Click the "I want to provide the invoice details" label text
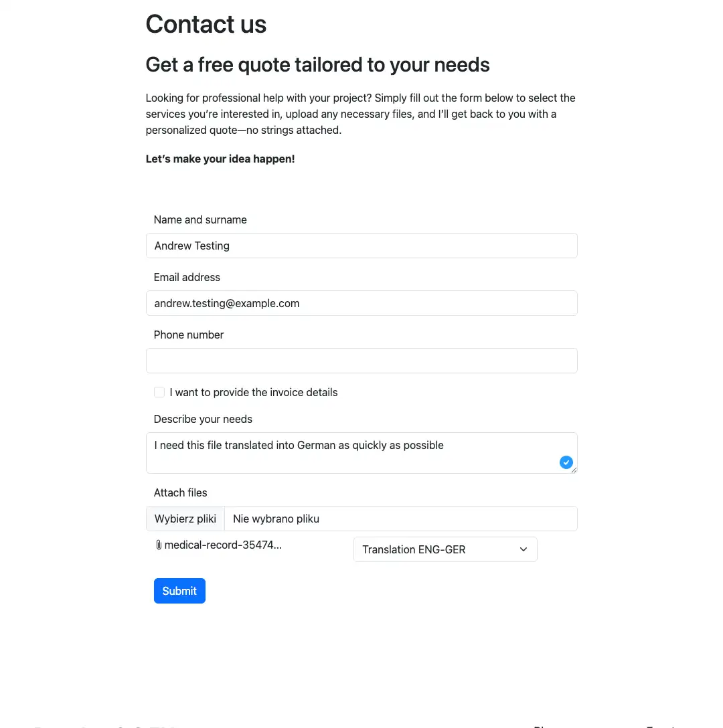The image size is (723, 728). (x=253, y=392)
